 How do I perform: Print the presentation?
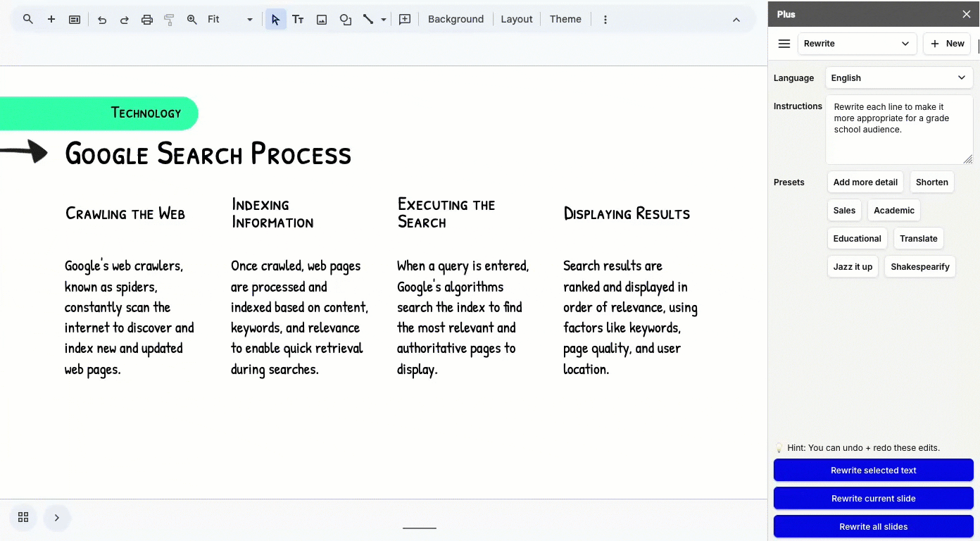[147, 20]
